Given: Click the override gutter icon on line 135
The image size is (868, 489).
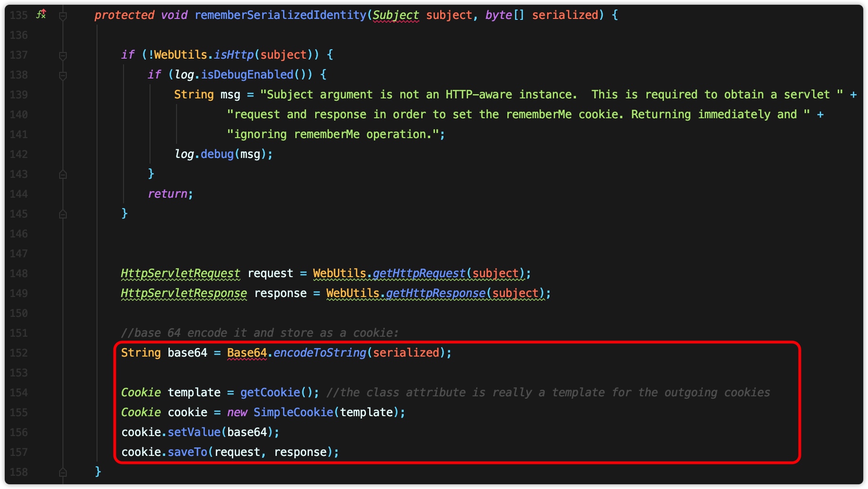Looking at the screenshot, I should [41, 15].
